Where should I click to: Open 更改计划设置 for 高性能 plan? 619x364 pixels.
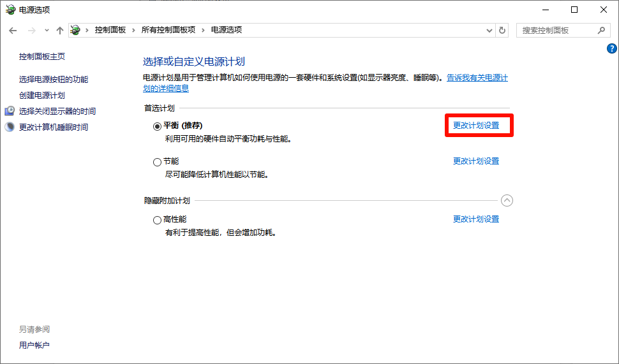tap(476, 219)
